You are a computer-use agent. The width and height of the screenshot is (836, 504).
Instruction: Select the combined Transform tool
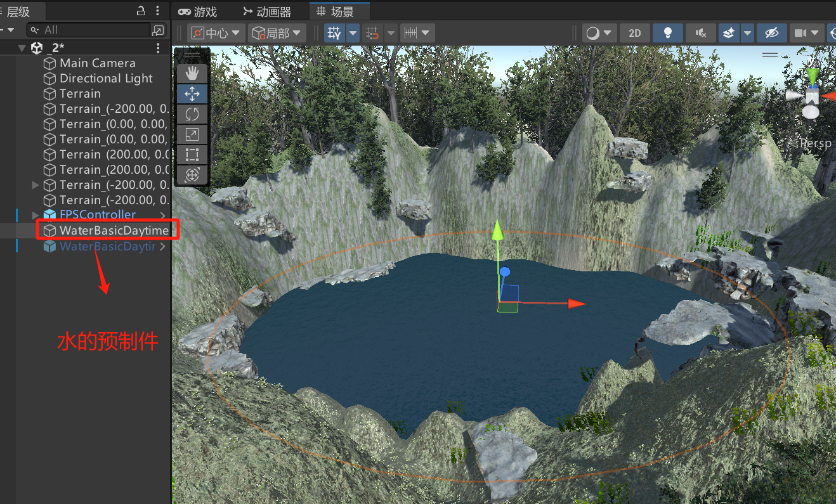[x=192, y=174]
